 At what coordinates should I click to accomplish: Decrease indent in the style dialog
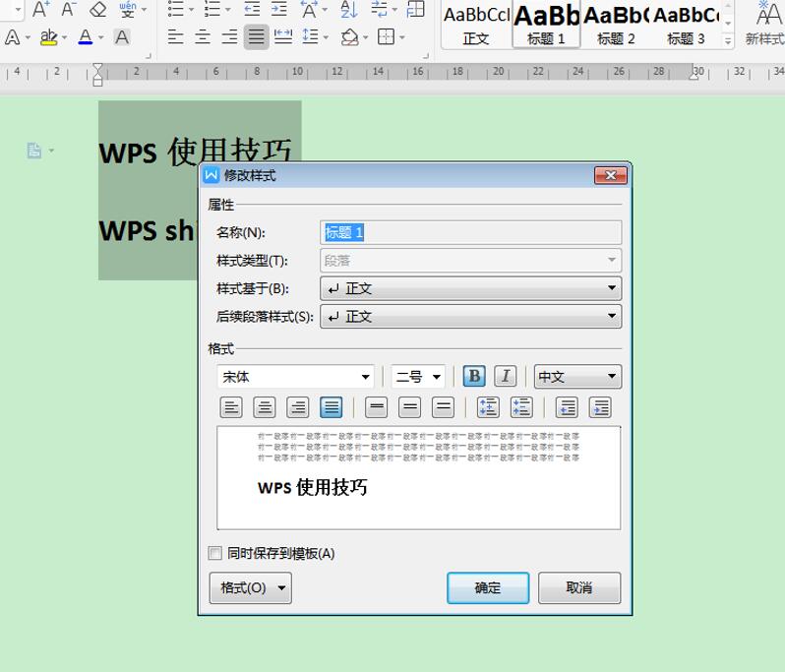(x=568, y=407)
